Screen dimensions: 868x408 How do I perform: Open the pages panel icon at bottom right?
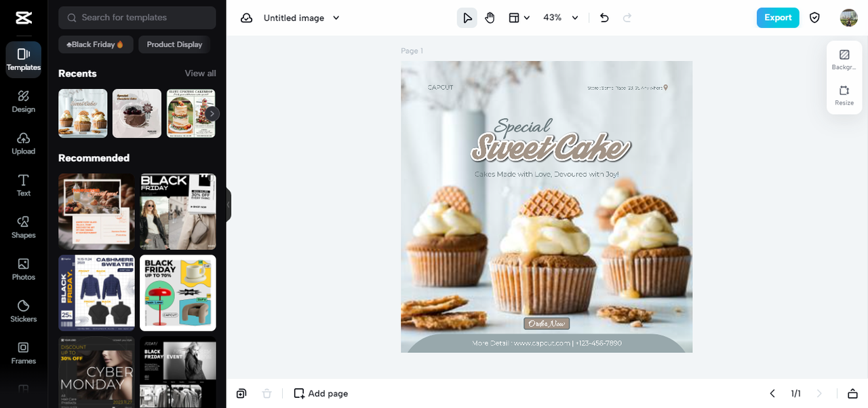click(x=852, y=394)
